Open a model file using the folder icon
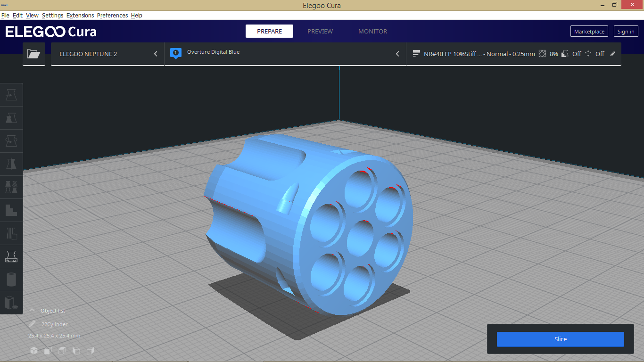Screen dimensions: 644x362 33,54
